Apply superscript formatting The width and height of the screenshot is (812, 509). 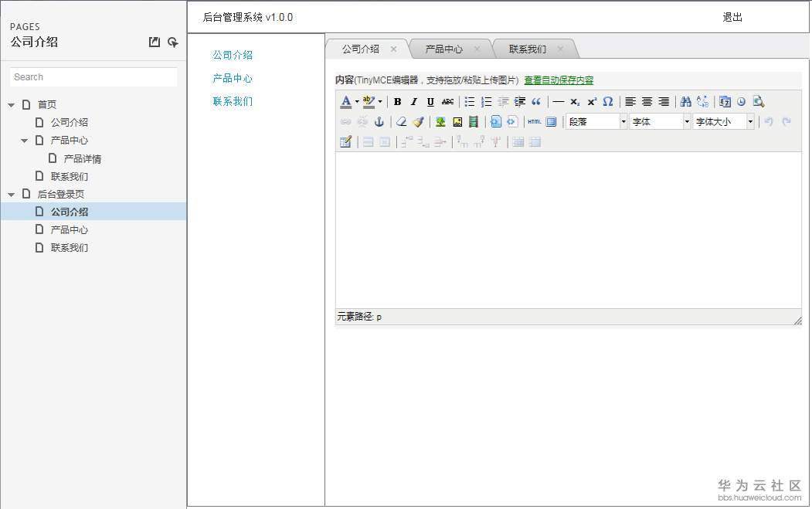pyautogui.click(x=591, y=102)
